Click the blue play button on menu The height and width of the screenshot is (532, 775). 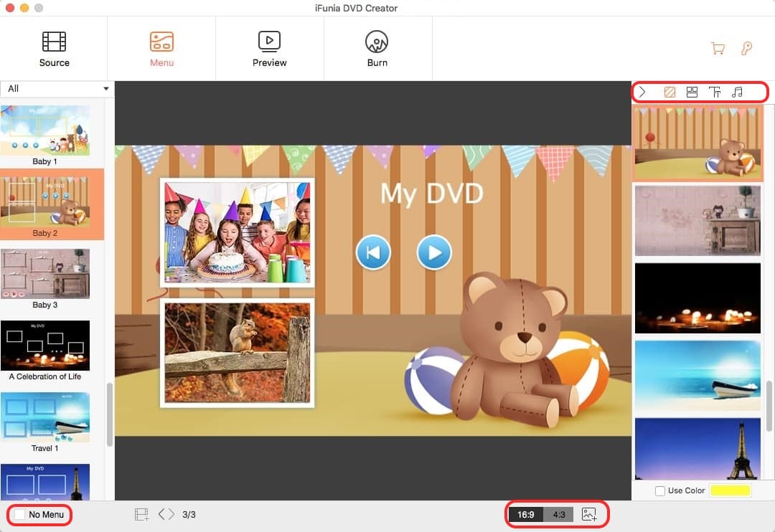coord(434,252)
